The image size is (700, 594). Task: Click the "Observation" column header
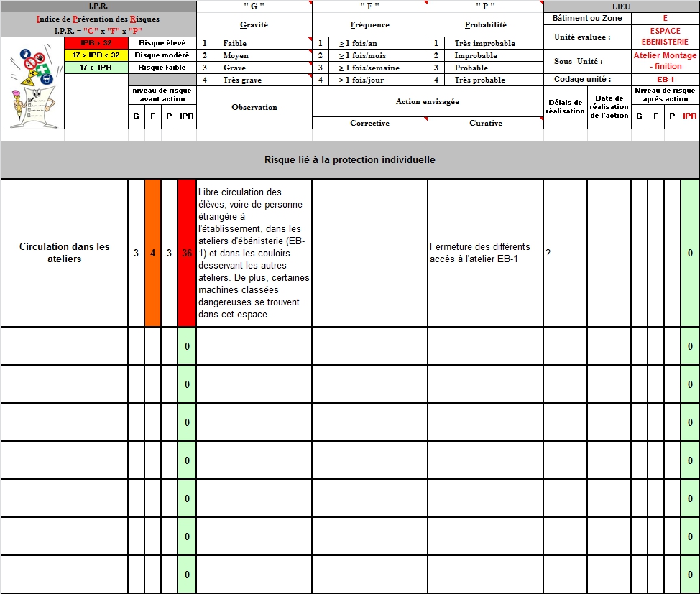[254, 107]
